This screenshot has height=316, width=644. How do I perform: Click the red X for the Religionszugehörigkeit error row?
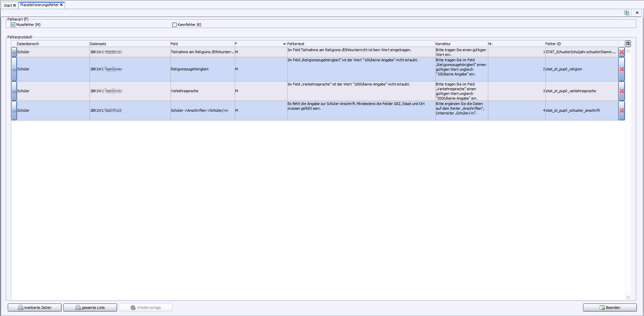[x=622, y=69]
